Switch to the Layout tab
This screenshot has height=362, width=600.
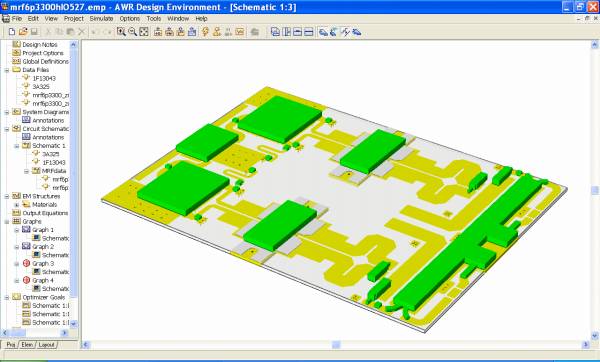[x=47, y=345]
